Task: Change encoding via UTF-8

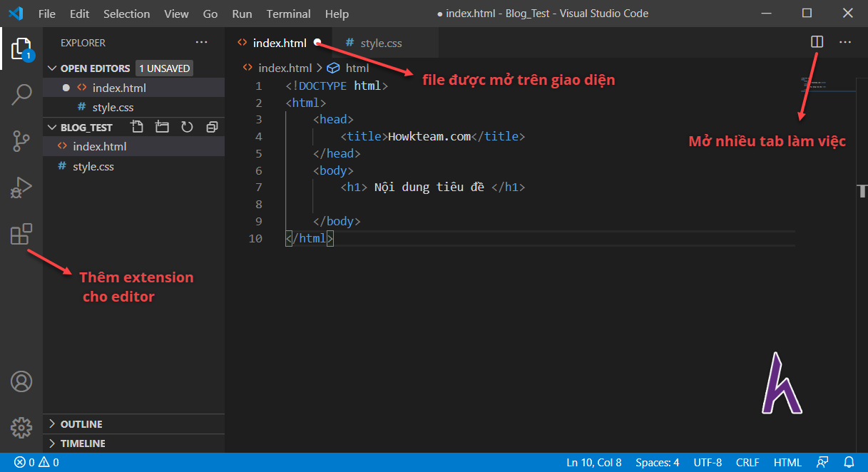Action: click(708, 462)
